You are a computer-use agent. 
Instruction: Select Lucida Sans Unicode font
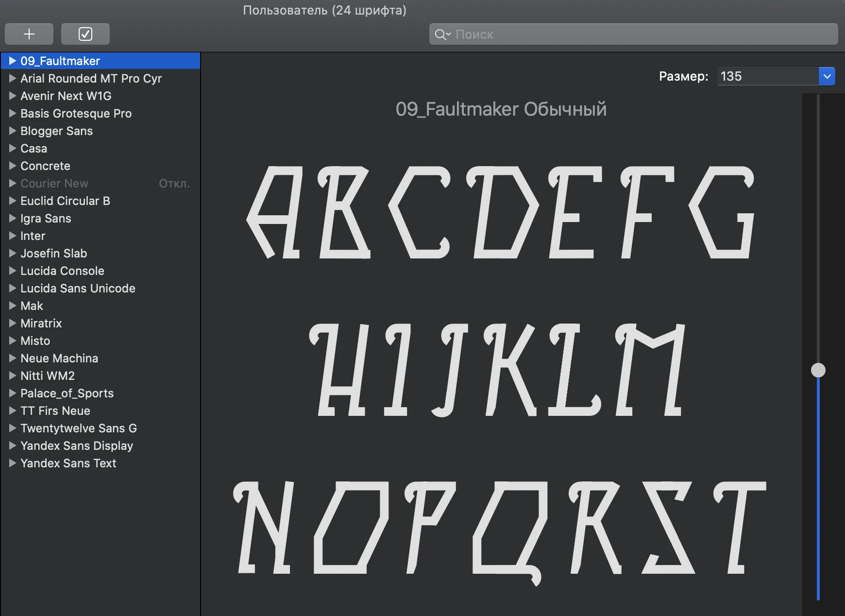tap(101, 288)
